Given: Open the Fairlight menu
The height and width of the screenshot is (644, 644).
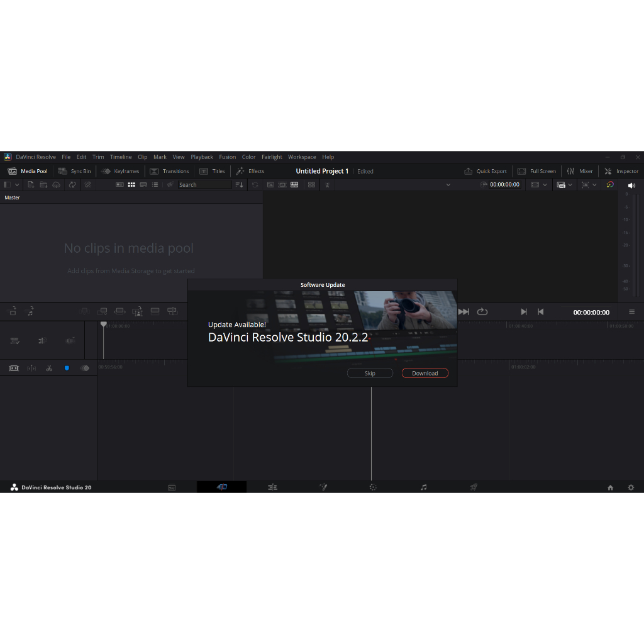Looking at the screenshot, I should pyautogui.click(x=272, y=157).
